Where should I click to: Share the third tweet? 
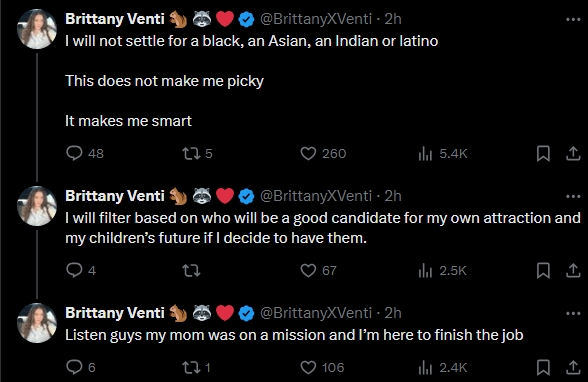(x=573, y=367)
